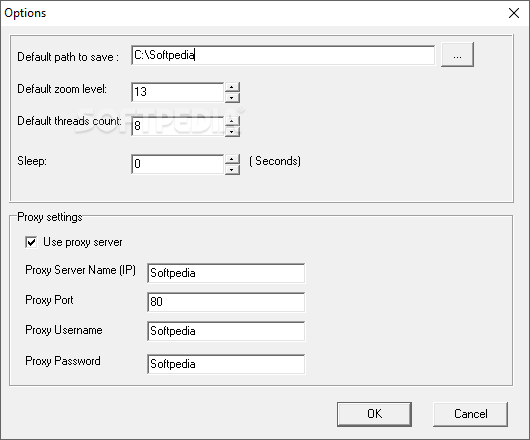
Task: Close the Options dialog window
Action: [x=514, y=13]
